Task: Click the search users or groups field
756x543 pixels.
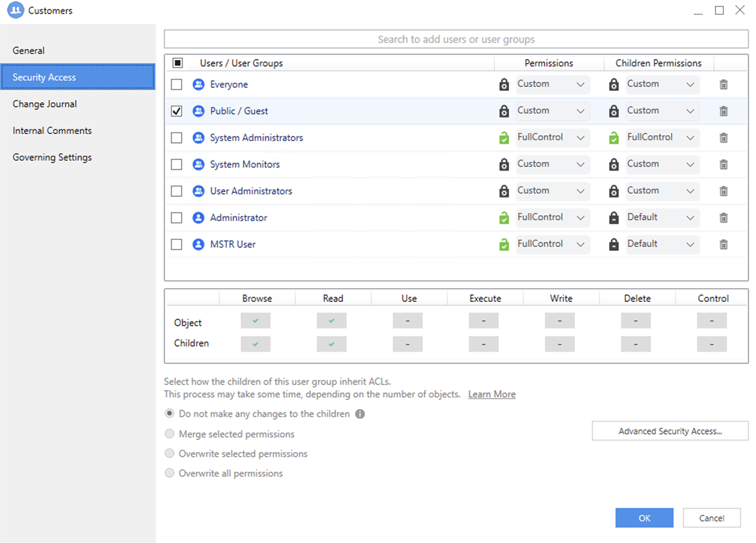Action: coord(456,39)
